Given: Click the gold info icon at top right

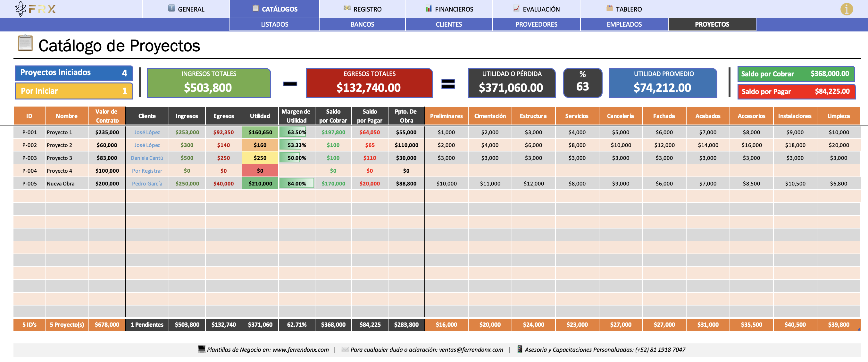Looking at the screenshot, I should click(846, 9).
